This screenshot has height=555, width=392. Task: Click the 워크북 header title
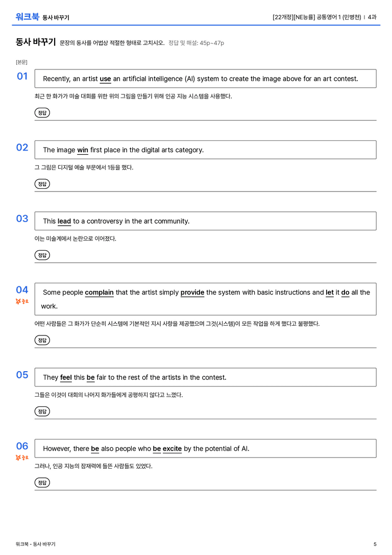pyautogui.click(x=27, y=17)
